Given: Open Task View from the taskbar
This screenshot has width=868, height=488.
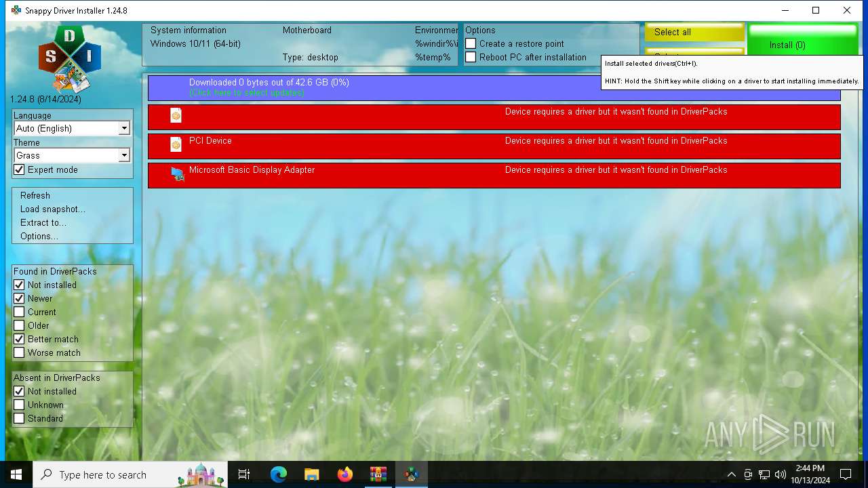Looking at the screenshot, I should [244, 474].
